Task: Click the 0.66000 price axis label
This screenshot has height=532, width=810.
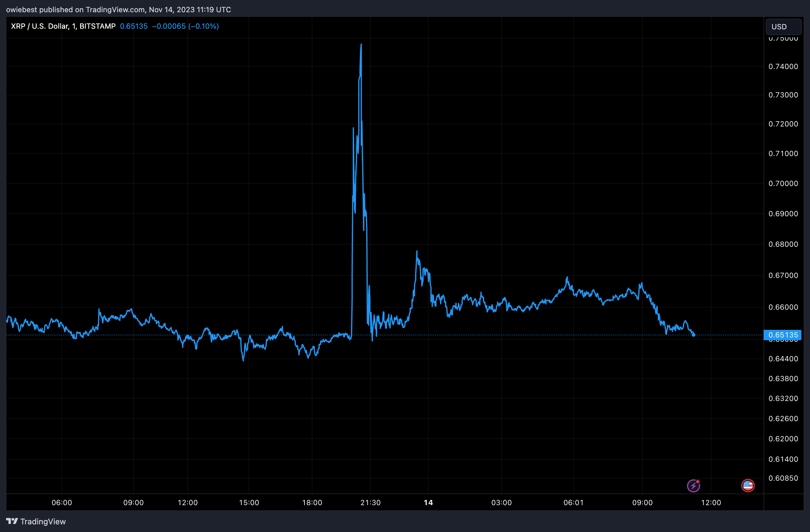Action: click(x=783, y=307)
